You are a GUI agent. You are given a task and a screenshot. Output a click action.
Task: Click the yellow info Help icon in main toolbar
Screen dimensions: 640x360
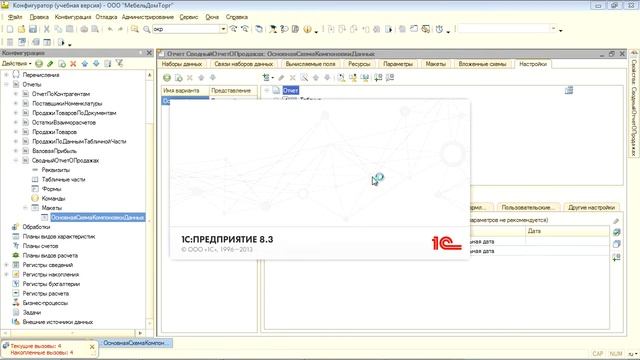pyautogui.click(x=307, y=29)
